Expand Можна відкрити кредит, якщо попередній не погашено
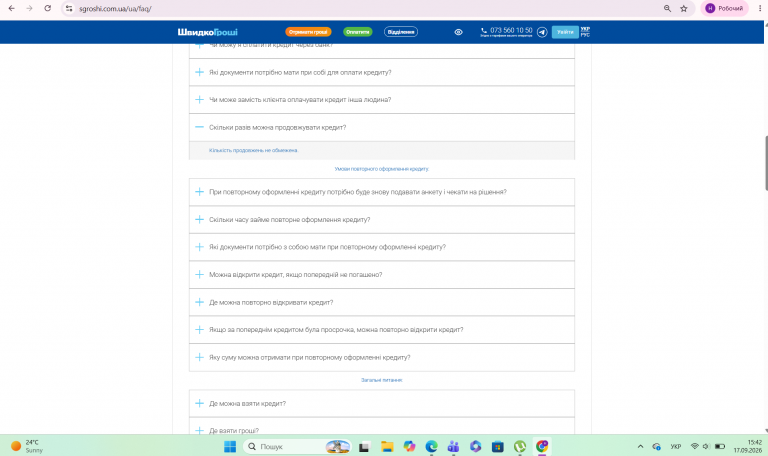768x456 pixels. pyautogui.click(x=382, y=275)
